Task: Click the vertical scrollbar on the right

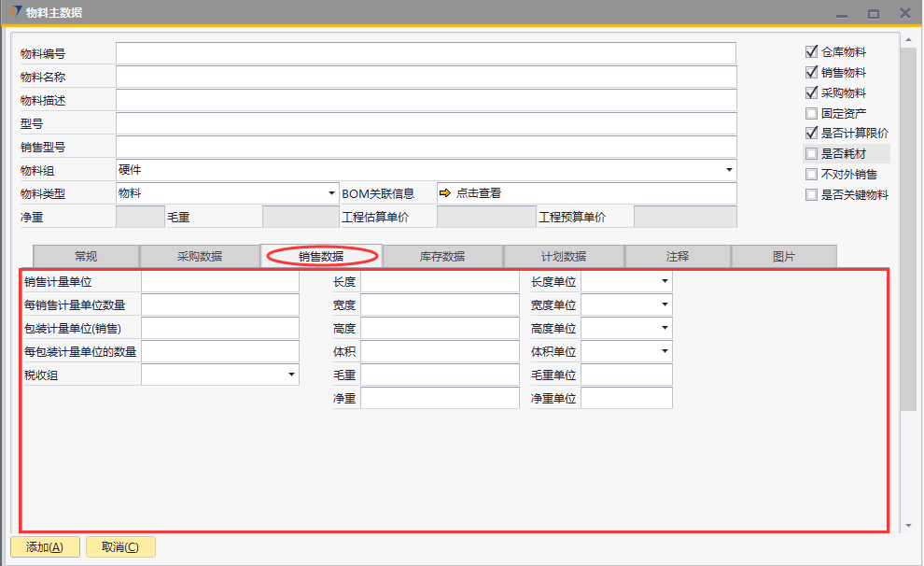Action: point(908,224)
